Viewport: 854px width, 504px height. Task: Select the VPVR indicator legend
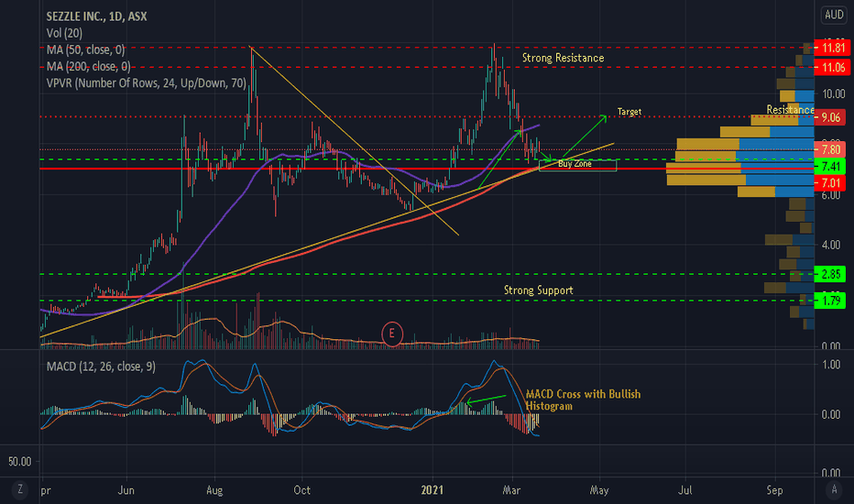click(146, 82)
